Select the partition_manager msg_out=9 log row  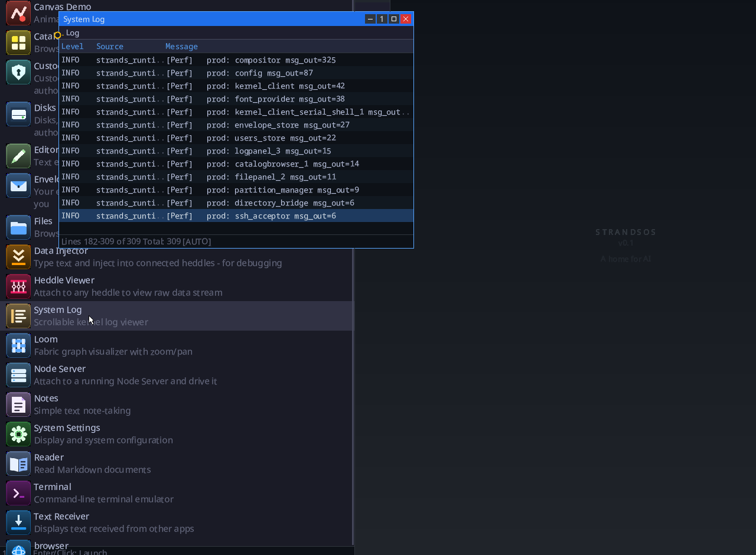tap(236, 190)
